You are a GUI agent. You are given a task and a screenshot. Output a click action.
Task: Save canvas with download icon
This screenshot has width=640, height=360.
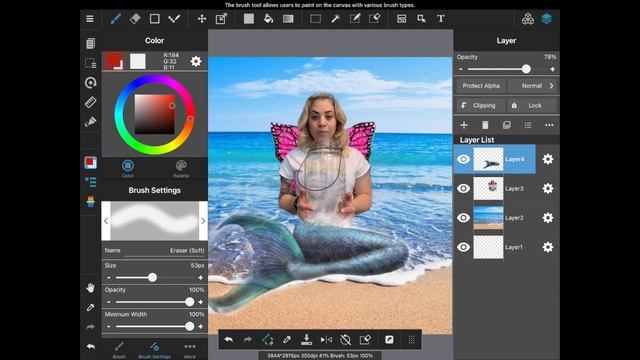(306, 340)
